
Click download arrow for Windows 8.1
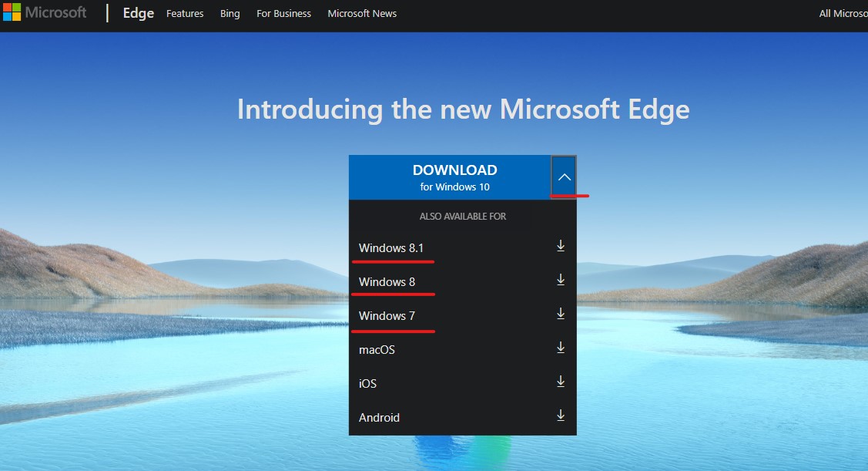tap(561, 246)
